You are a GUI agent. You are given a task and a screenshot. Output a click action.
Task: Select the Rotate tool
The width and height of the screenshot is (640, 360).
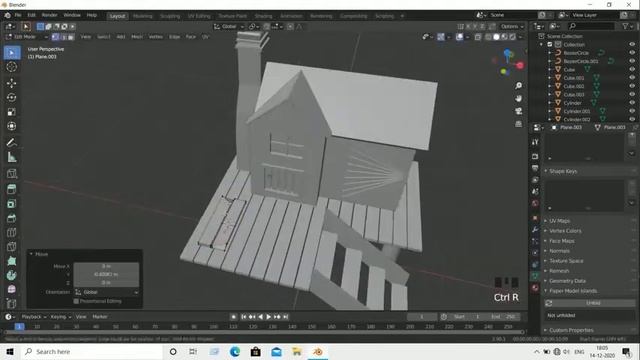pyautogui.click(x=12, y=97)
